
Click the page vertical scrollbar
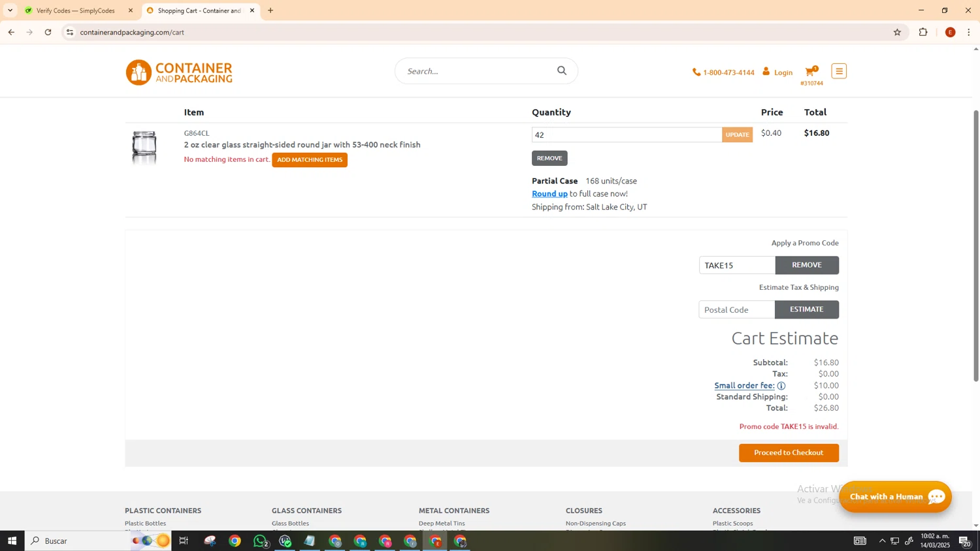click(x=976, y=245)
